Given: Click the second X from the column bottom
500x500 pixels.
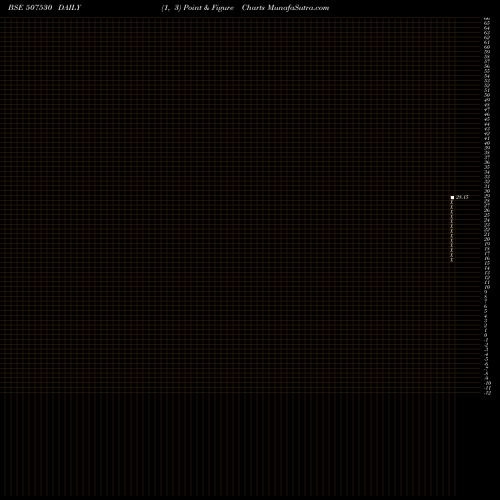Looking at the screenshot, I should 452,255.
